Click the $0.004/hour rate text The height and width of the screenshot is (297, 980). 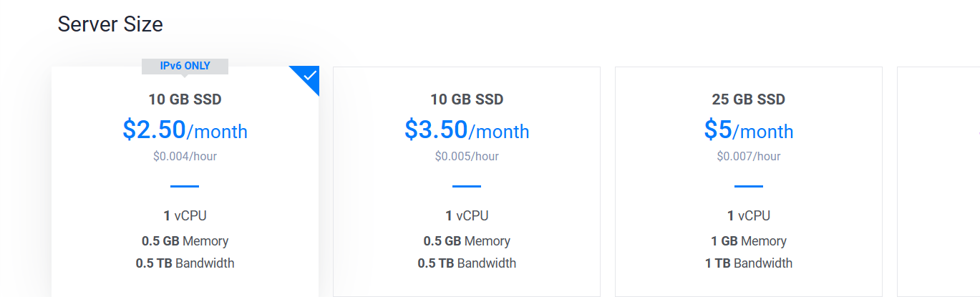click(185, 156)
